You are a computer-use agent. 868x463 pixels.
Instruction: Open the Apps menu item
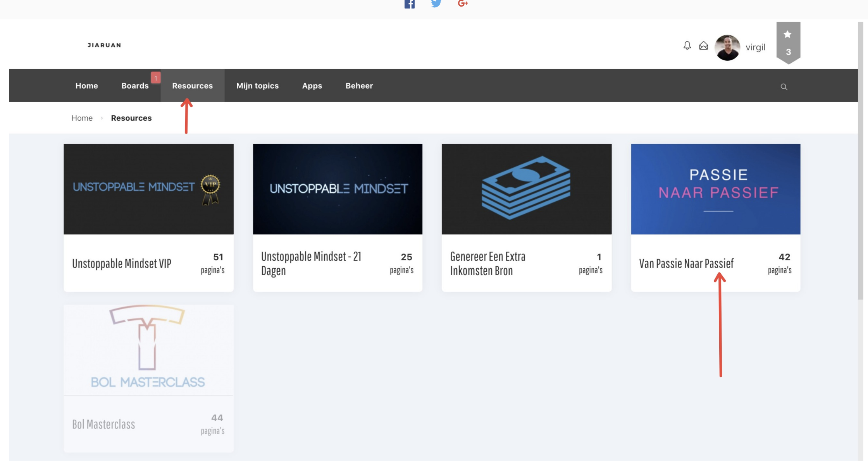pos(312,86)
